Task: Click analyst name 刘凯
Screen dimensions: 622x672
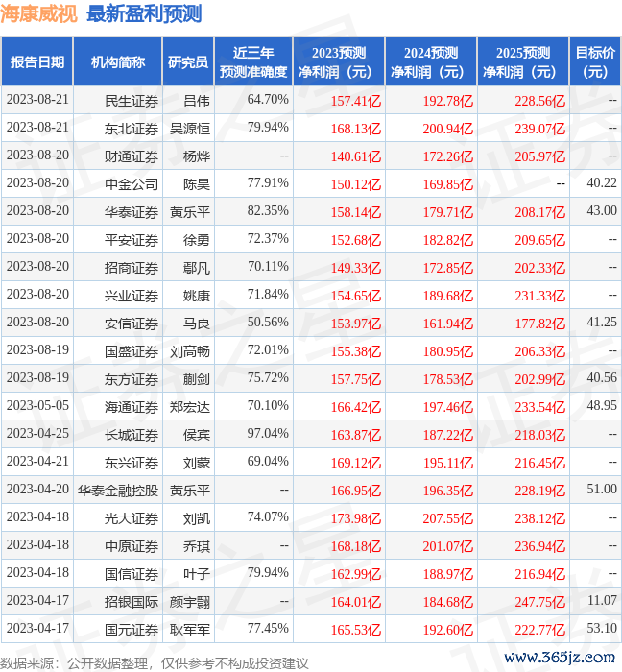Action: click(x=197, y=518)
